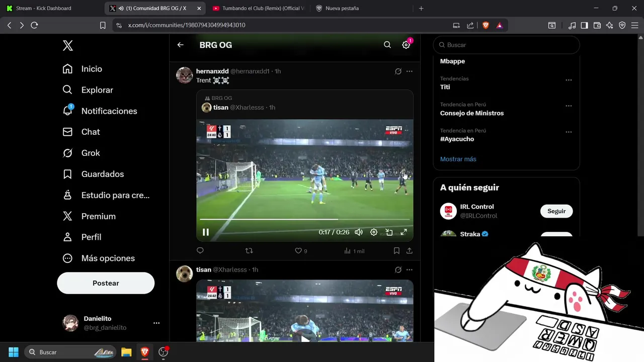Viewport: 644px width, 362px height.
Task: Open more options for Consejo de Ministros
Action: (569, 106)
